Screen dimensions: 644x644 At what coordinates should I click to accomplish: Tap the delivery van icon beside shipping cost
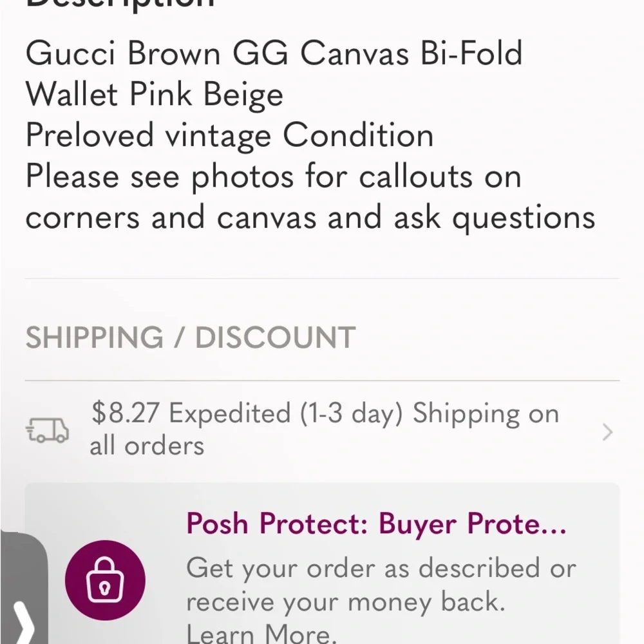point(46,430)
